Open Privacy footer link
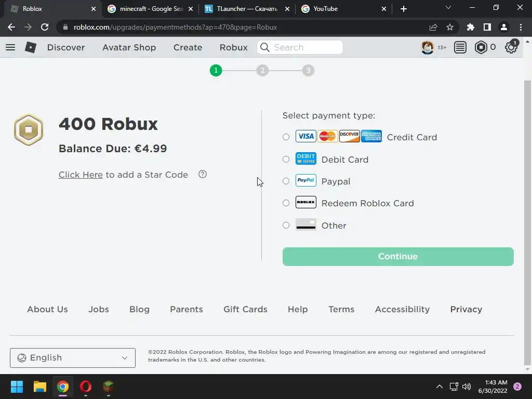Image resolution: width=532 pixels, height=399 pixels. (x=466, y=309)
